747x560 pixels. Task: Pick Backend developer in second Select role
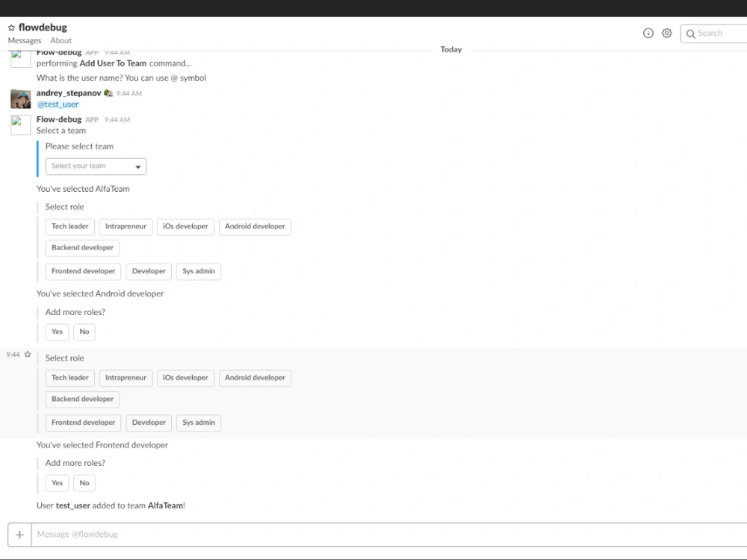[82, 399]
